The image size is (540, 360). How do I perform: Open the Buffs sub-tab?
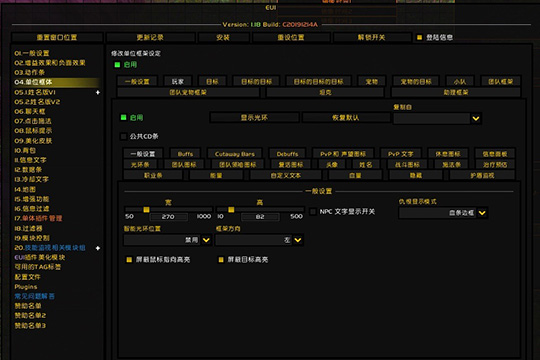(185, 154)
